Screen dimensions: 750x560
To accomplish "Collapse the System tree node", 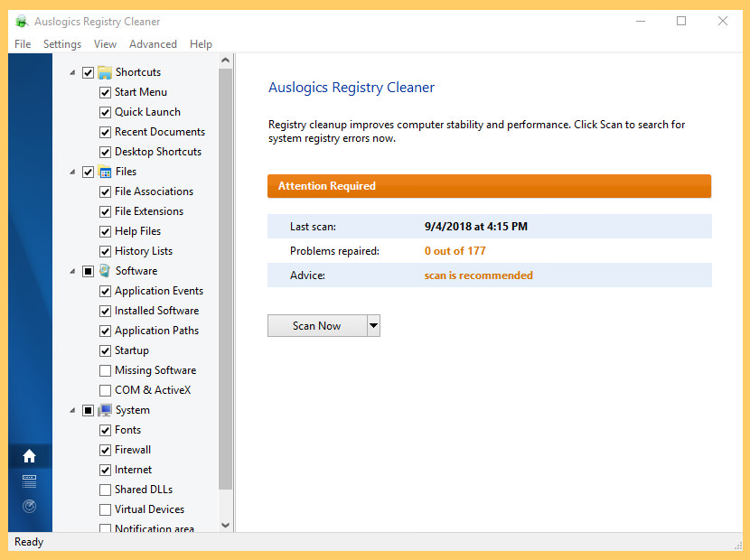I will click(x=72, y=410).
